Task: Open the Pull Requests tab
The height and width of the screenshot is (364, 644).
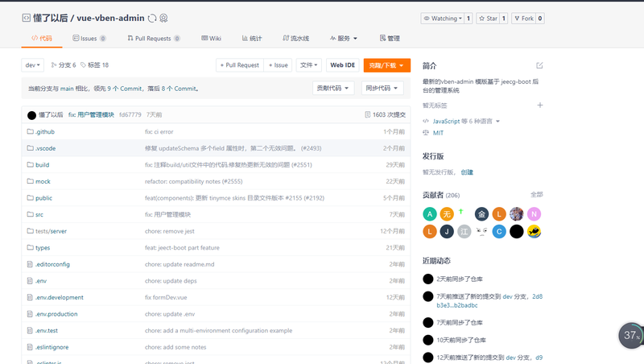Action: pos(154,38)
